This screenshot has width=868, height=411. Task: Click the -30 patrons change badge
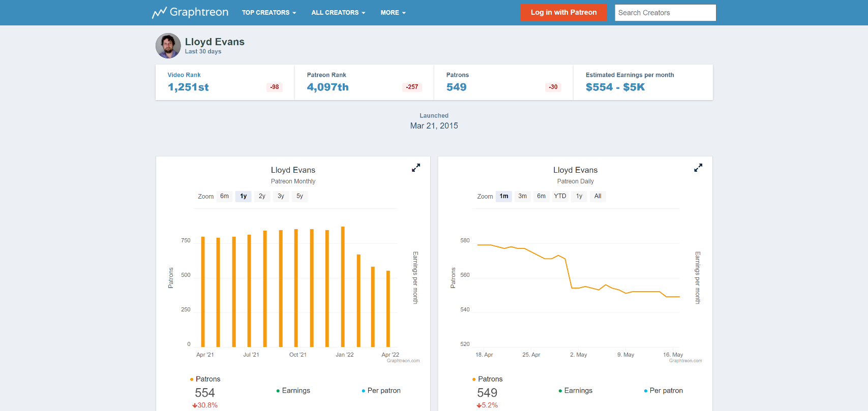point(553,87)
